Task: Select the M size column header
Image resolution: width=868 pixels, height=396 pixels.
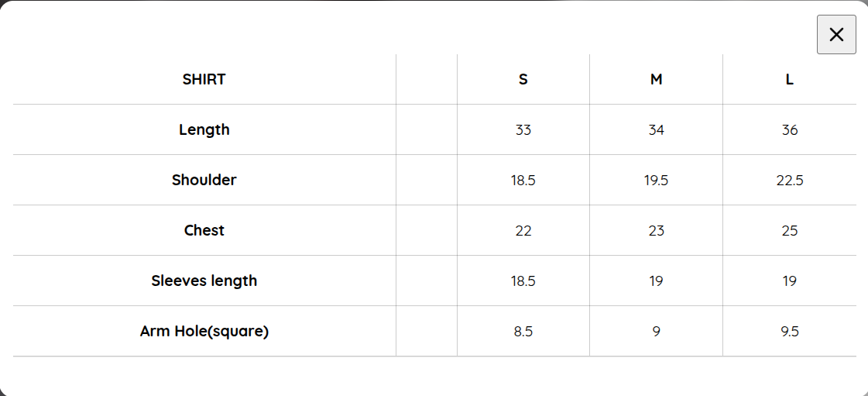Action: pos(656,79)
